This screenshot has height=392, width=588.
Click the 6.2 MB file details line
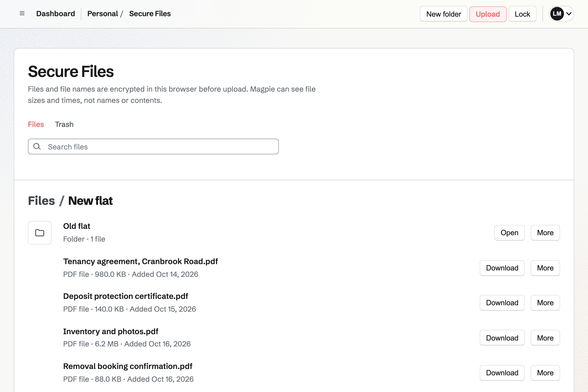127,344
